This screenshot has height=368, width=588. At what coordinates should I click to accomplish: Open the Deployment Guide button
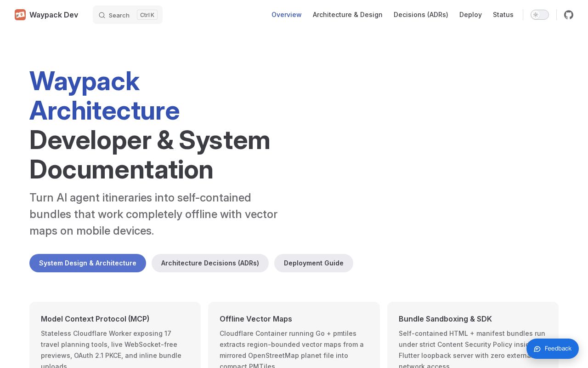click(x=314, y=263)
